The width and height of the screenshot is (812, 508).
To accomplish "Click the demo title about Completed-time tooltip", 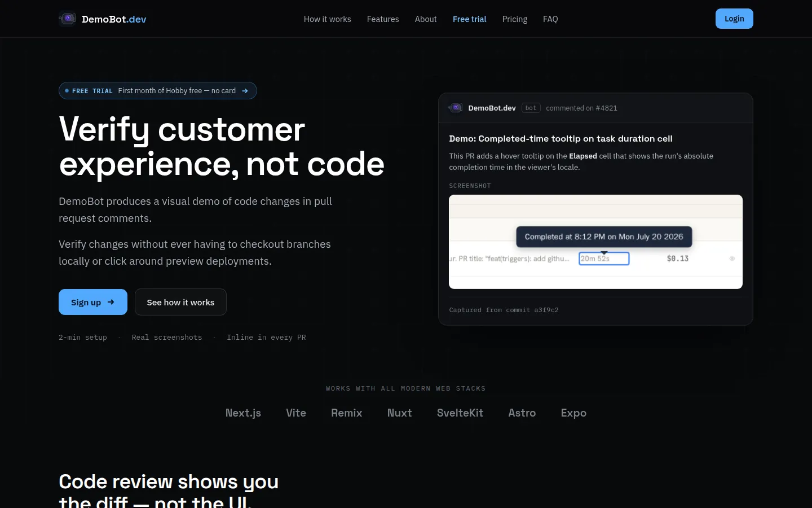I will coord(561,139).
